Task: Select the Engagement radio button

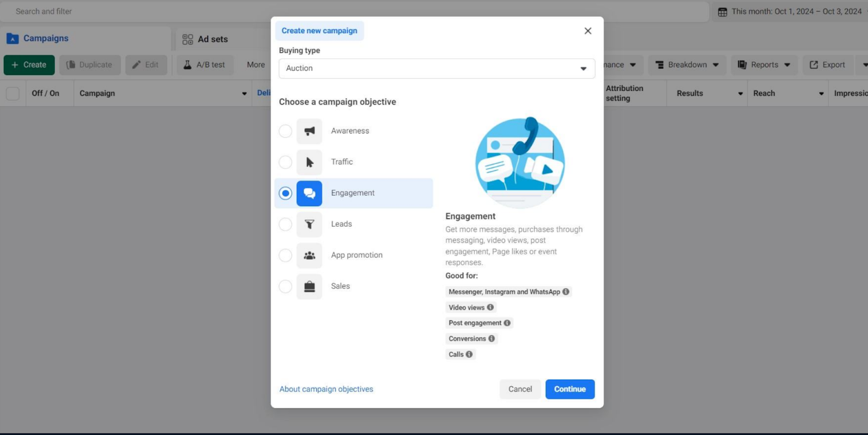Action: tap(285, 193)
